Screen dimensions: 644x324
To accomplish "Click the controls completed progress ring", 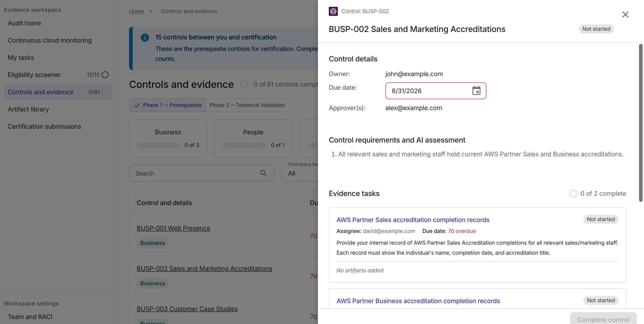I will [x=244, y=84].
